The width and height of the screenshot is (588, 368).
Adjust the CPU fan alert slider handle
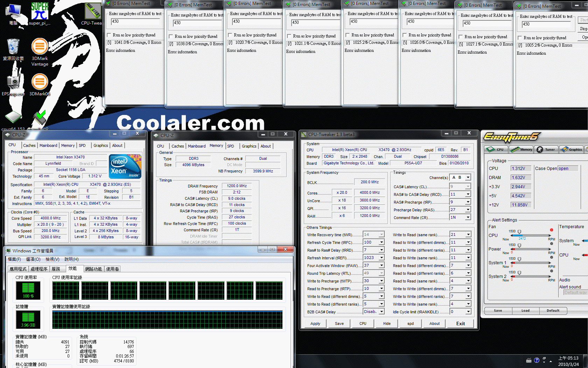(x=519, y=232)
